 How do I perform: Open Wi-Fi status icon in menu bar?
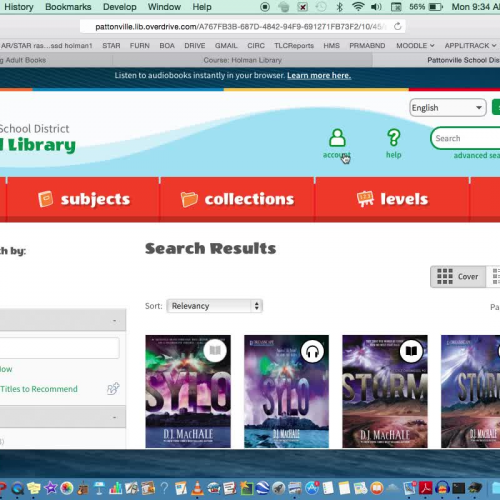tap(358, 7)
